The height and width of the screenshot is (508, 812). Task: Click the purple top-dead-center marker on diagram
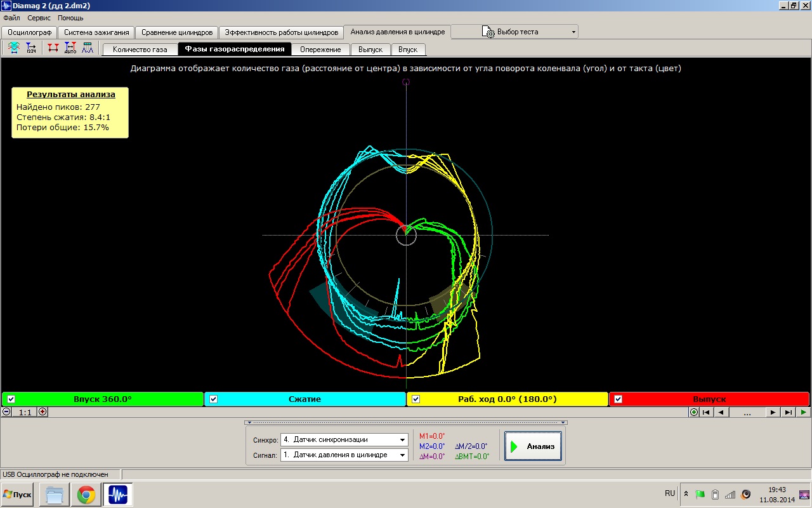[x=406, y=82]
